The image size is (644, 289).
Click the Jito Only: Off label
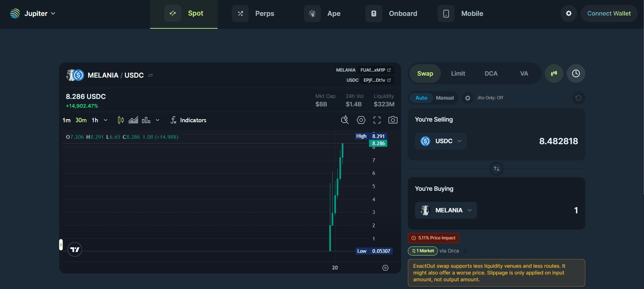[490, 98]
